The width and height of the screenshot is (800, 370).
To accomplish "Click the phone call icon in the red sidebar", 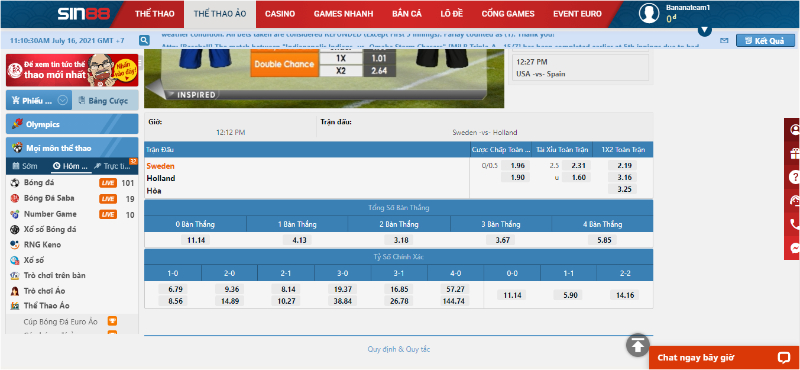I will tap(794, 224).
